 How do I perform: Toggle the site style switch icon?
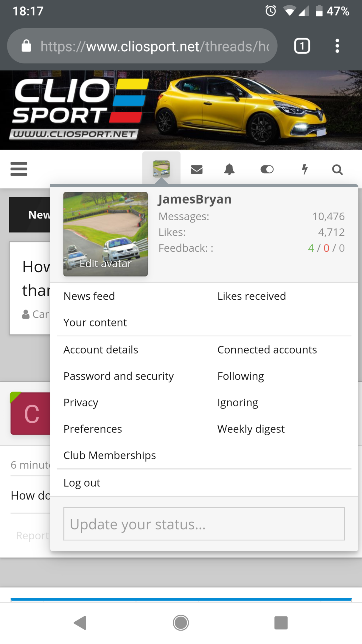(267, 169)
